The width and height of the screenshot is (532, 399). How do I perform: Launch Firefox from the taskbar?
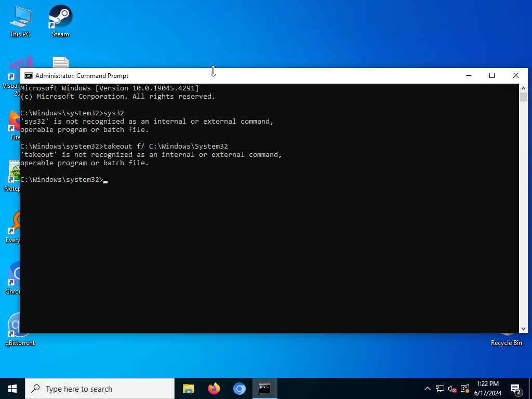pyautogui.click(x=214, y=389)
